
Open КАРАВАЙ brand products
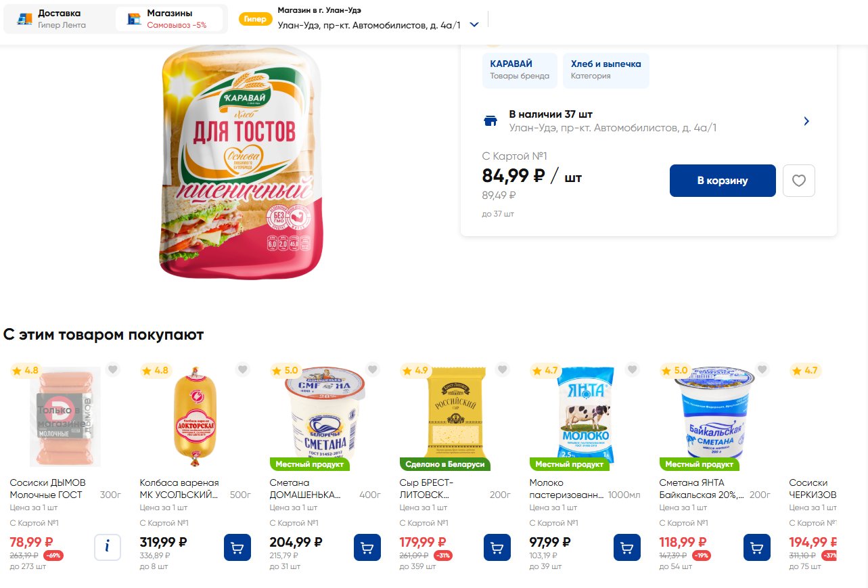[x=520, y=70]
